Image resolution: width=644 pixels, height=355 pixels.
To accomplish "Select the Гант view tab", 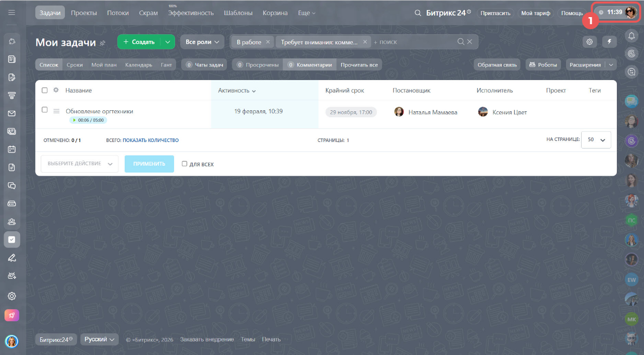I will 166,65.
